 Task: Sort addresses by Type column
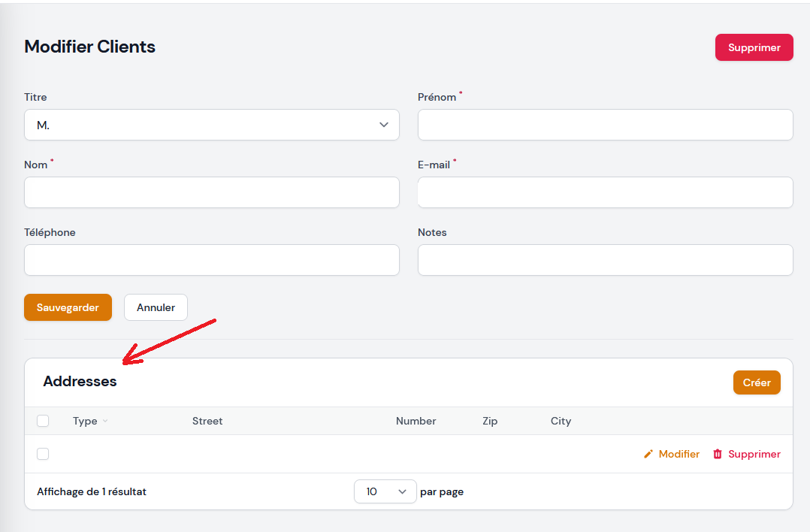coord(85,421)
